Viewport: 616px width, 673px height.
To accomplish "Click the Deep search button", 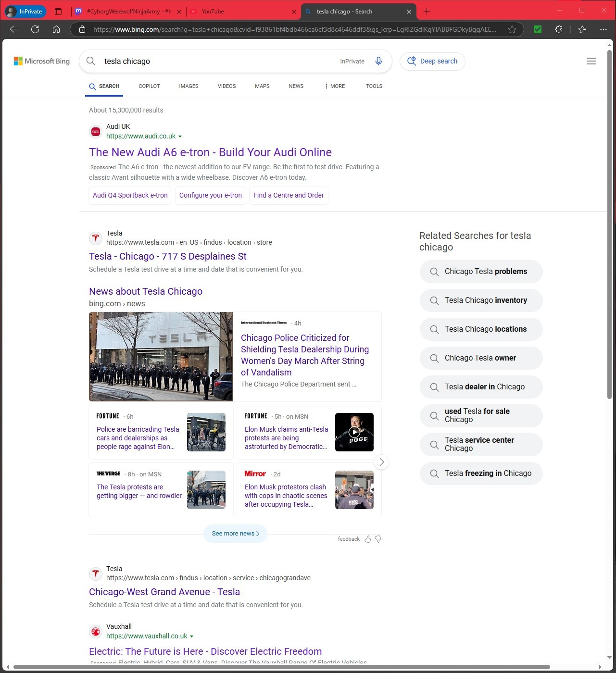I will 432,61.
